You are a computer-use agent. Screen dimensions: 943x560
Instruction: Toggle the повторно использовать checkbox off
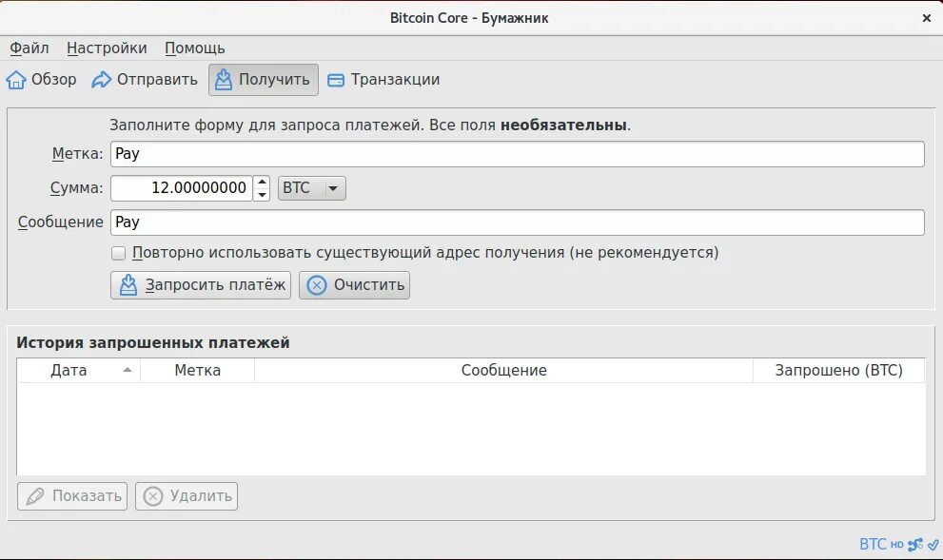point(118,252)
